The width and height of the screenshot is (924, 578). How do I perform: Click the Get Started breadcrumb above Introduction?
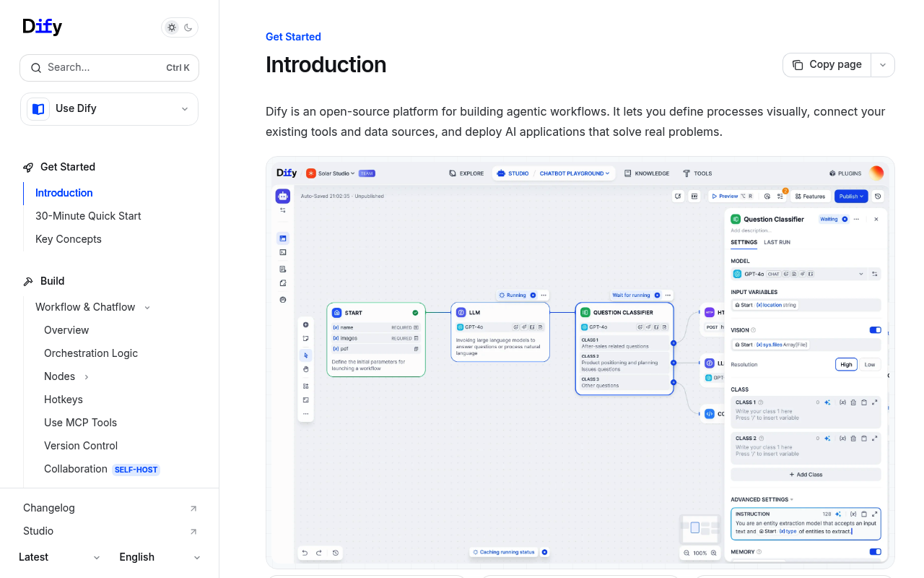(x=293, y=37)
